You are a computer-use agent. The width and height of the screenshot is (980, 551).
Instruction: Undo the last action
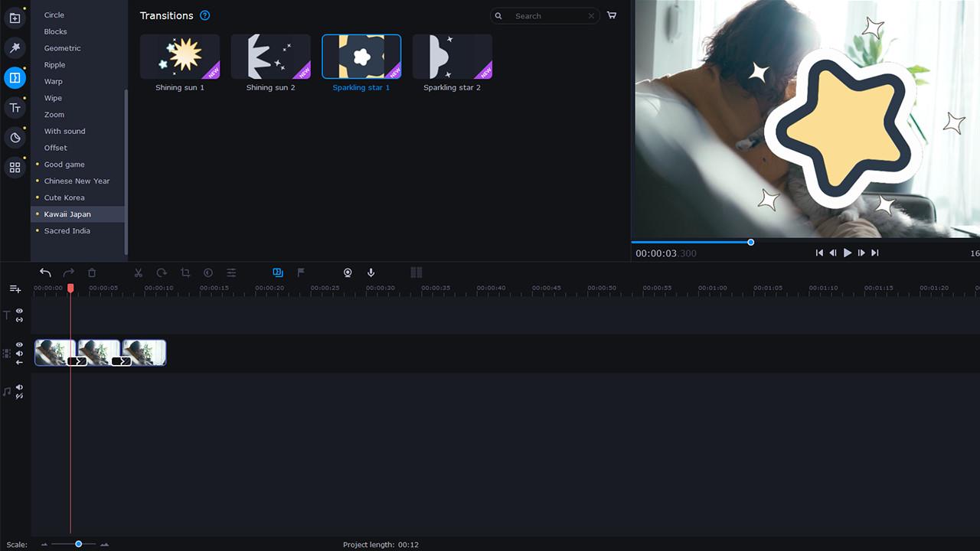pos(45,272)
